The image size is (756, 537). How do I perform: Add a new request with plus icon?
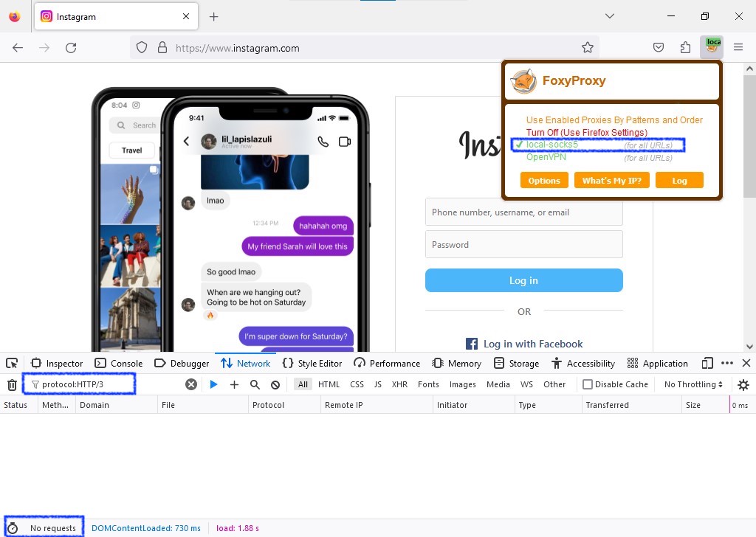tap(234, 384)
